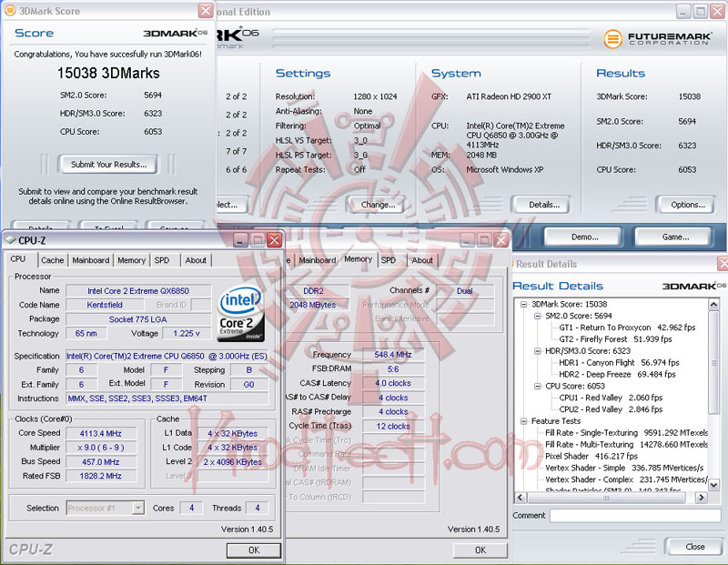
Task: Click the Comment input field
Action: pyautogui.click(x=635, y=516)
